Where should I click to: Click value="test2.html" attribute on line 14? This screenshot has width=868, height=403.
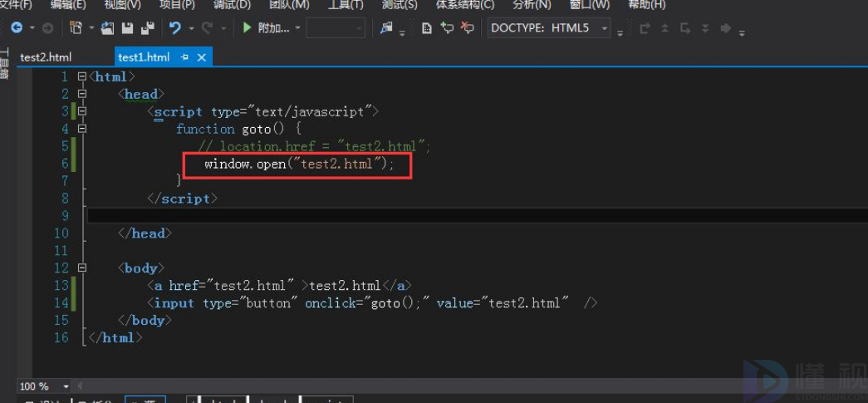503,303
